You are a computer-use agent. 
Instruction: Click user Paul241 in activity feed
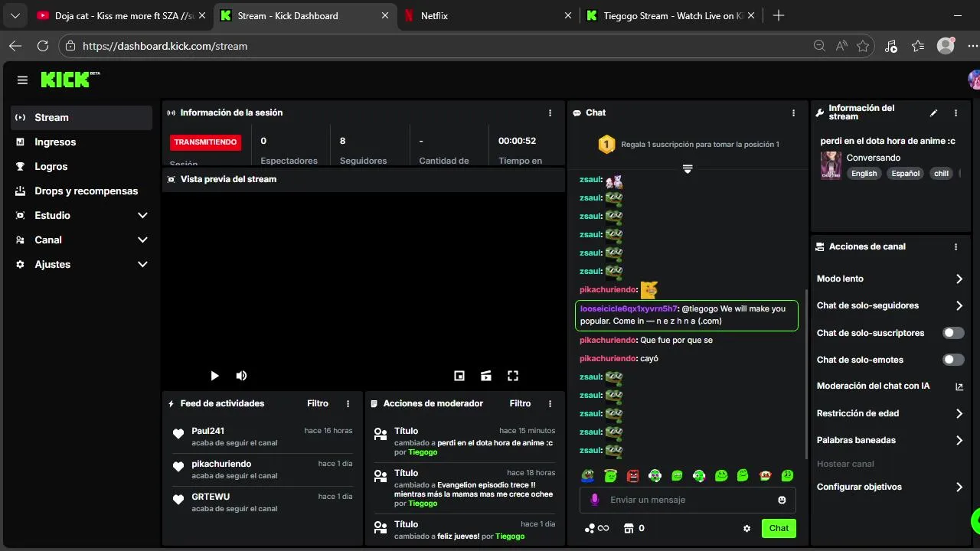click(207, 431)
